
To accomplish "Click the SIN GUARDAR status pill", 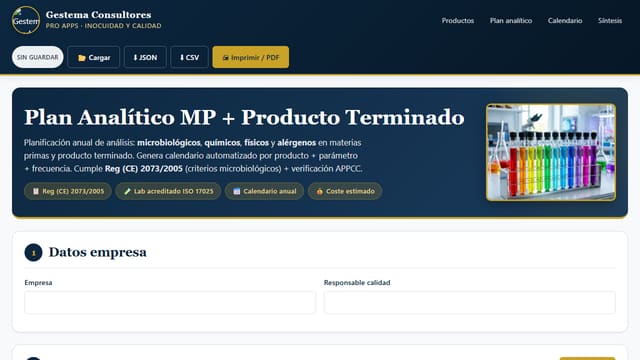I will point(38,57).
